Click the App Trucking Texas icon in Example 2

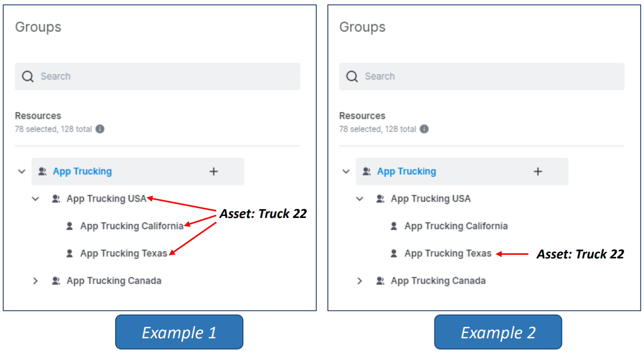pos(393,253)
